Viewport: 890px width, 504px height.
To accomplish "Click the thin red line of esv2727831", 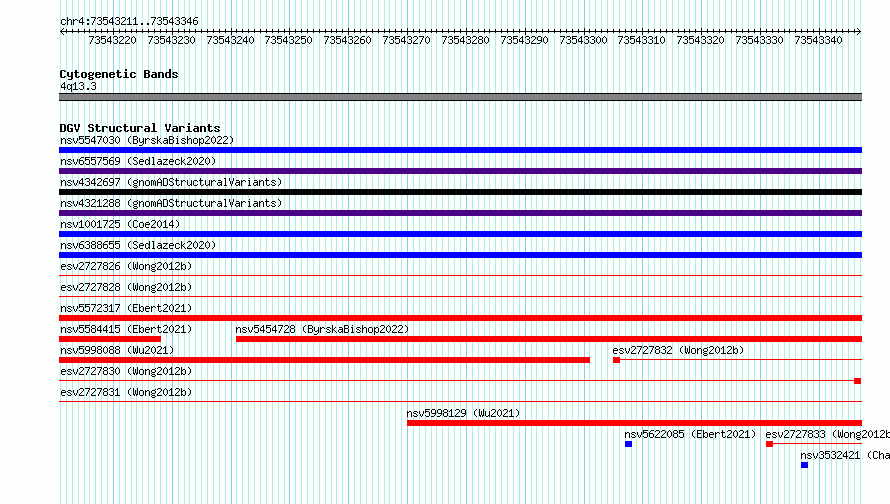I will (460, 402).
